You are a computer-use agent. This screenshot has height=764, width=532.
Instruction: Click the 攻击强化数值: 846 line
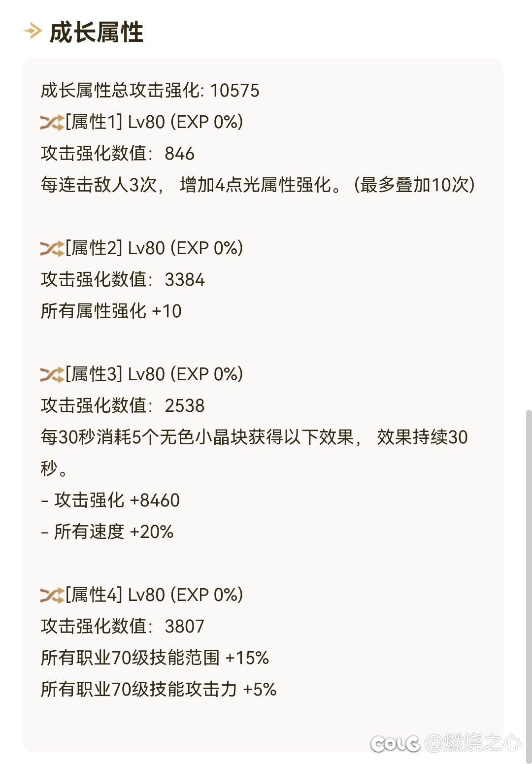(118, 154)
